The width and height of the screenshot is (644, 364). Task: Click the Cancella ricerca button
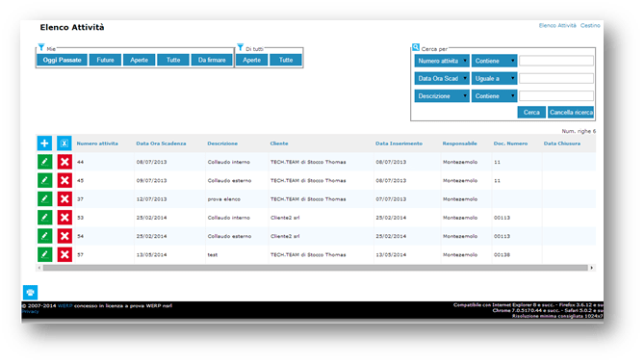pos(571,112)
